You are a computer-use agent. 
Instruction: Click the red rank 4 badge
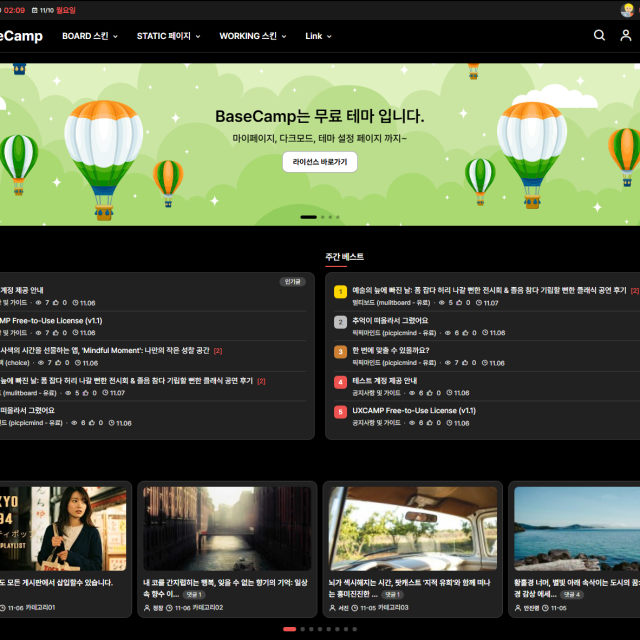tap(340, 382)
